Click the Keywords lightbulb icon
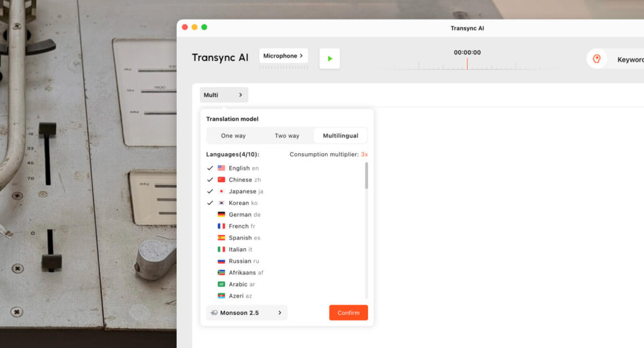This screenshot has width=644, height=348. [597, 58]
